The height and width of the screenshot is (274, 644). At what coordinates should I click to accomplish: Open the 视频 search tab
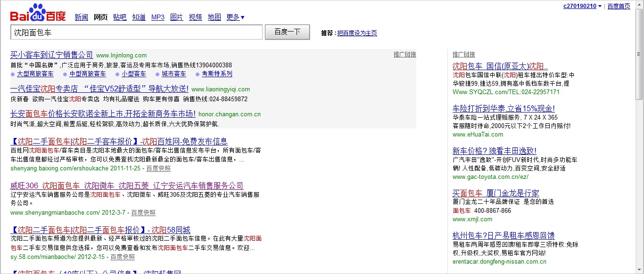click(195, 17)
